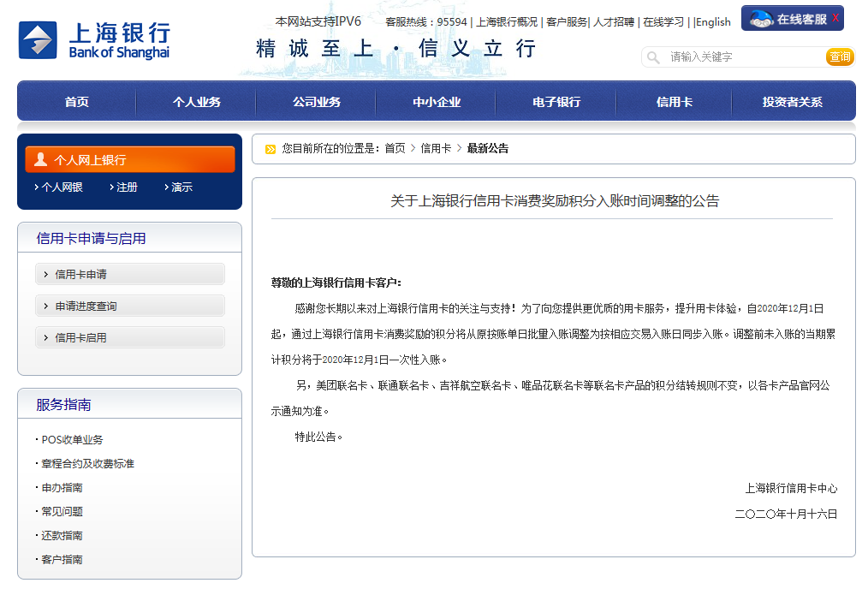
Task: Click the closing line 特此公告
Action: (318, 437)
